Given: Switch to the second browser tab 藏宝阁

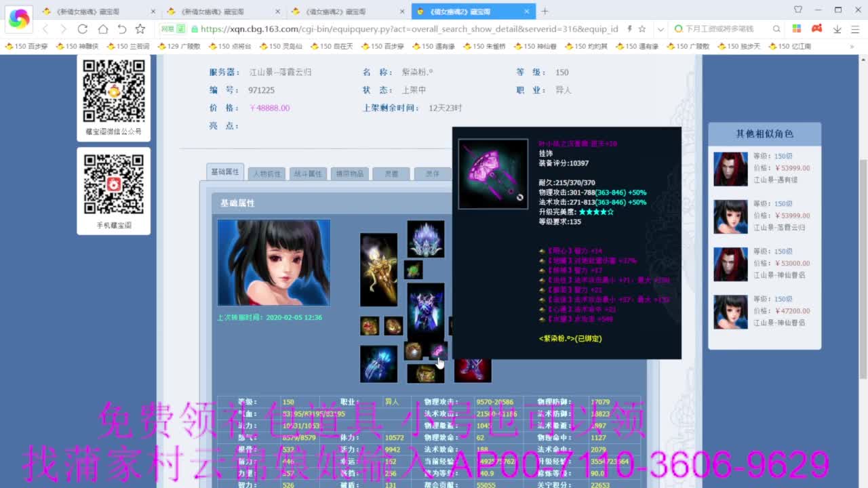Looking at the screenshot, I should tap(222, 12).
